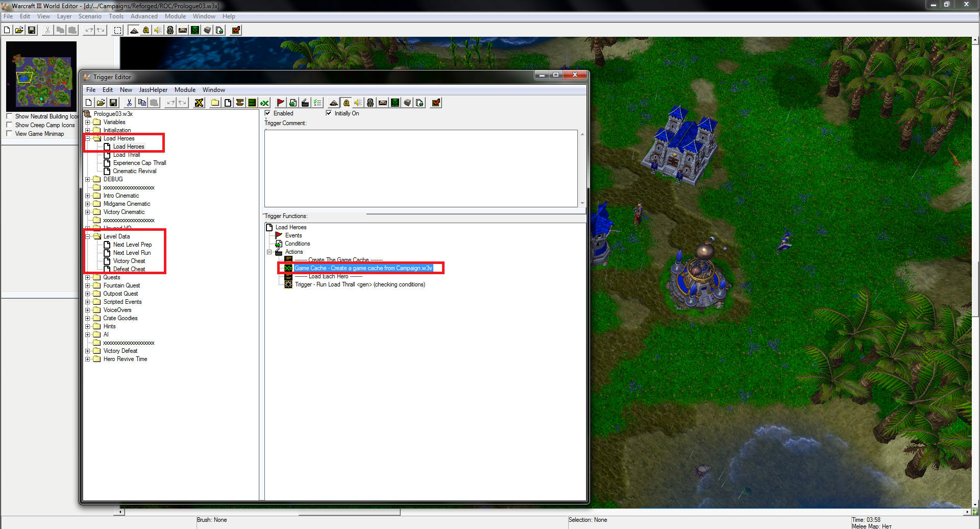Click inside Trigger Comment text box
The width and height of the screenshot is (980, 529).
click(x=421, y=168)
